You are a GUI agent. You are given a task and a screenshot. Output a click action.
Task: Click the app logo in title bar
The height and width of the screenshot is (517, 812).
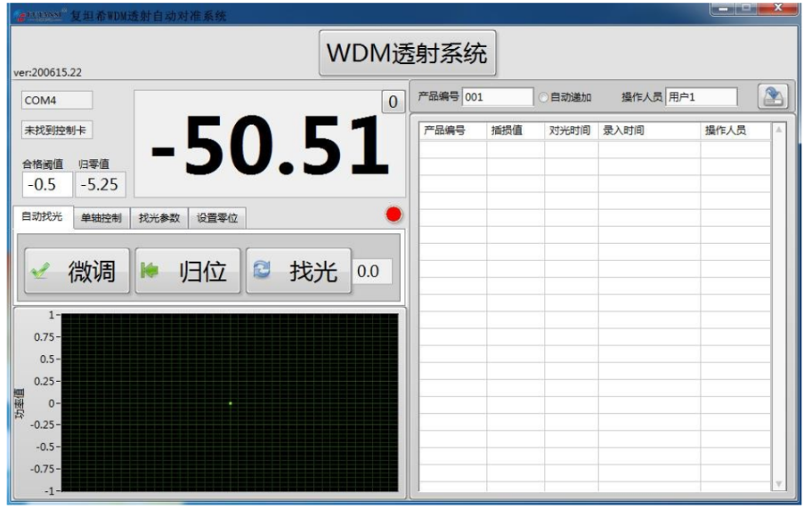39,15
